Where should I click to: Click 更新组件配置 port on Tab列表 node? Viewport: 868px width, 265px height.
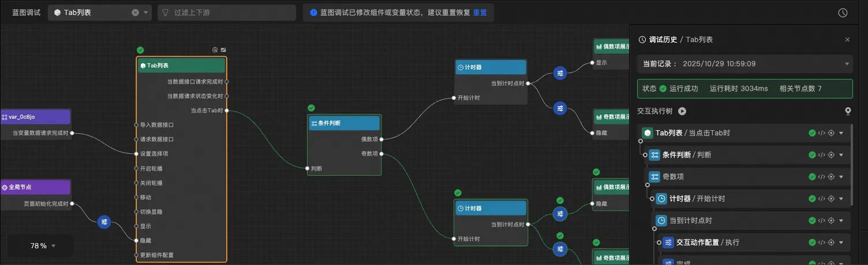point(136,255)
